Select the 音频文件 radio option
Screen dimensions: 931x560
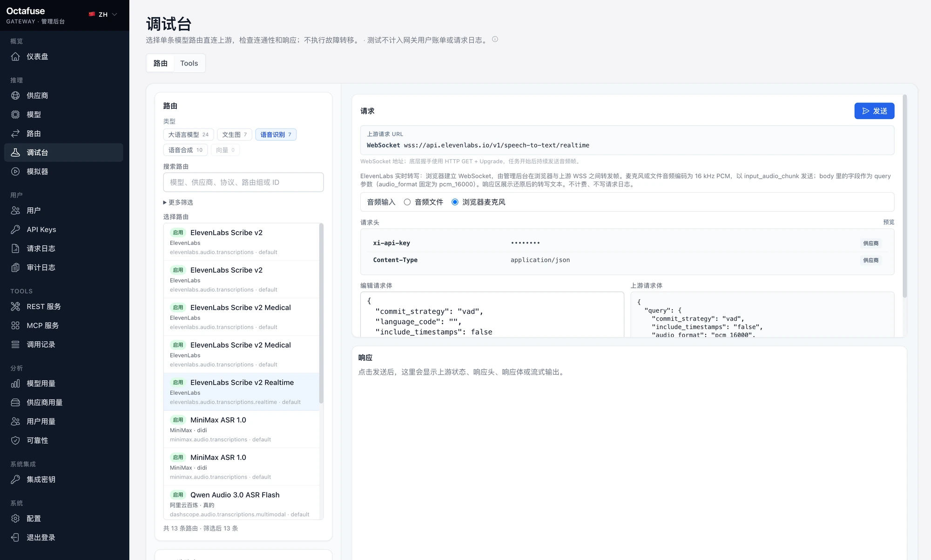(x=407, y=202)
